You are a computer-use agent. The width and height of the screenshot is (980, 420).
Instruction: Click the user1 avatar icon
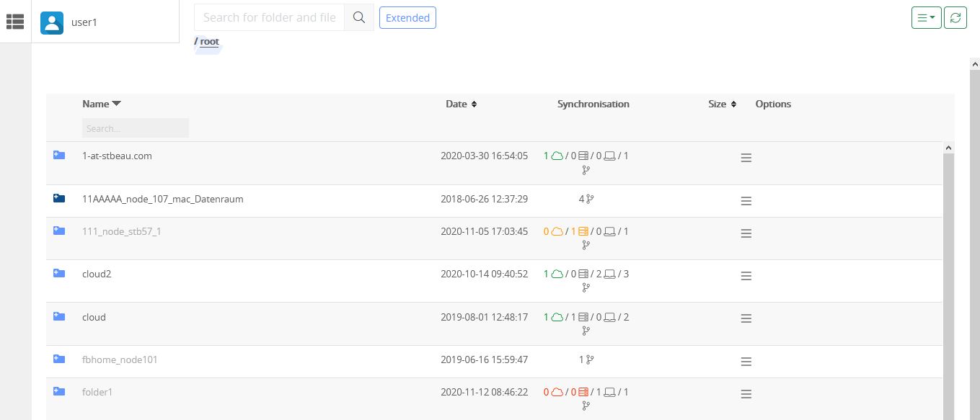point(51,22)
